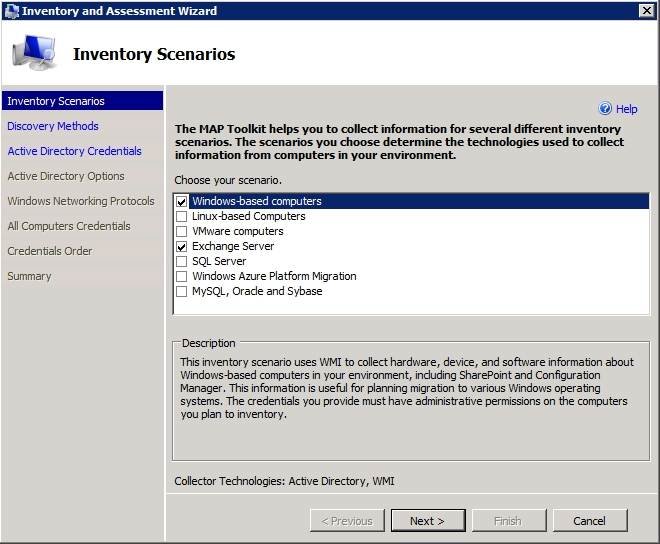660x544 pixels.
Task: Select the VMware computers list row text
Action: tap(238, 232)
